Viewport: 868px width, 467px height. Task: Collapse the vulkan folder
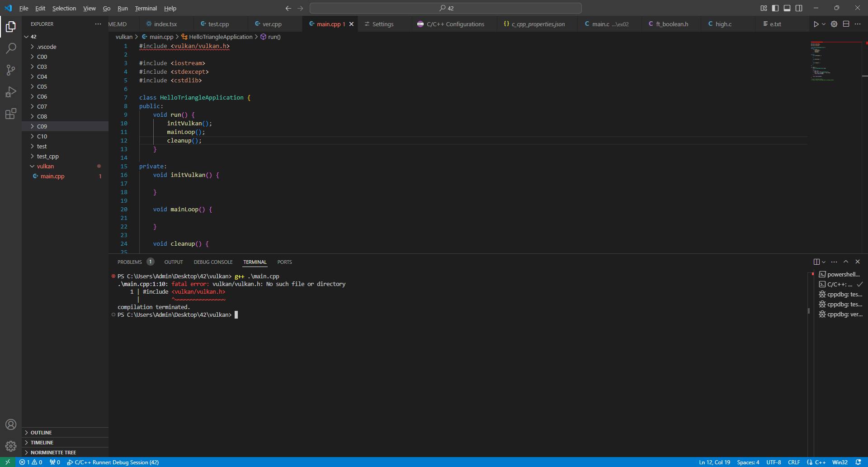click(65, 166)
